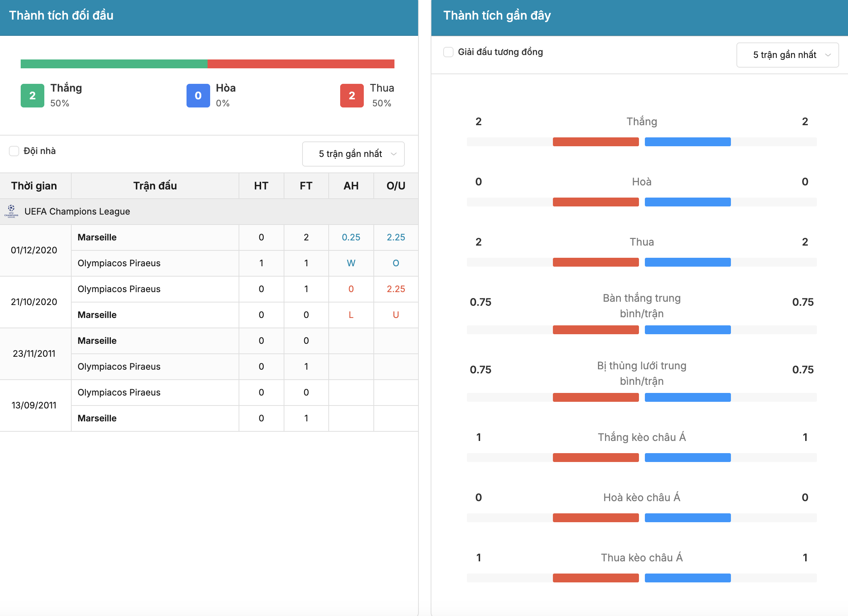
Task: Open recent form 5 trận gần nhất dropdown
Action: tap(787, 55)
